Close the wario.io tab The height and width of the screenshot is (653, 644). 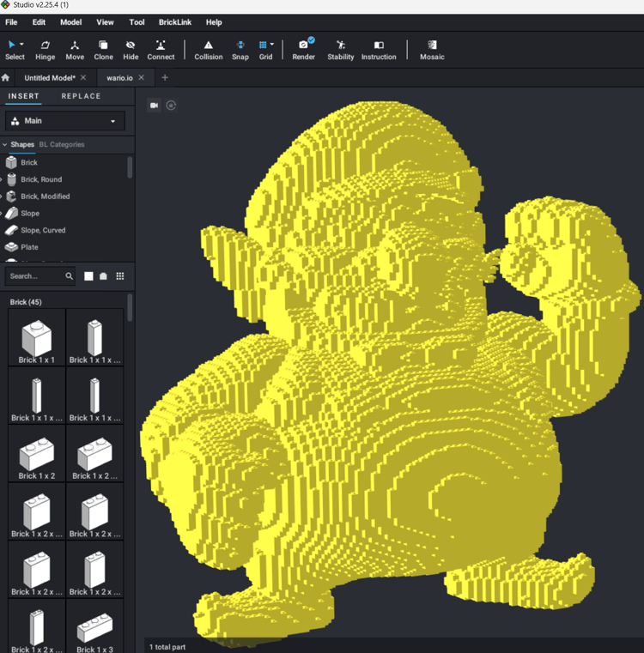coord(142,77)
